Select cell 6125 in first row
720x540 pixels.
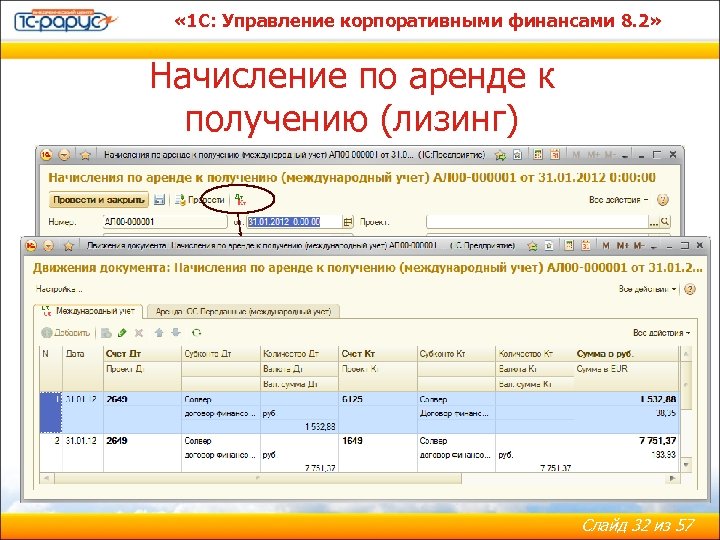pyautogui.click(x=378, y=399)
